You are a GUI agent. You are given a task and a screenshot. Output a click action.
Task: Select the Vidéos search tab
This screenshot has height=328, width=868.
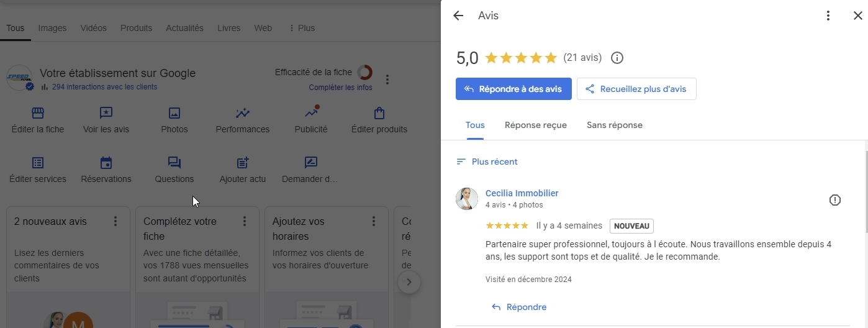(94, 28)
